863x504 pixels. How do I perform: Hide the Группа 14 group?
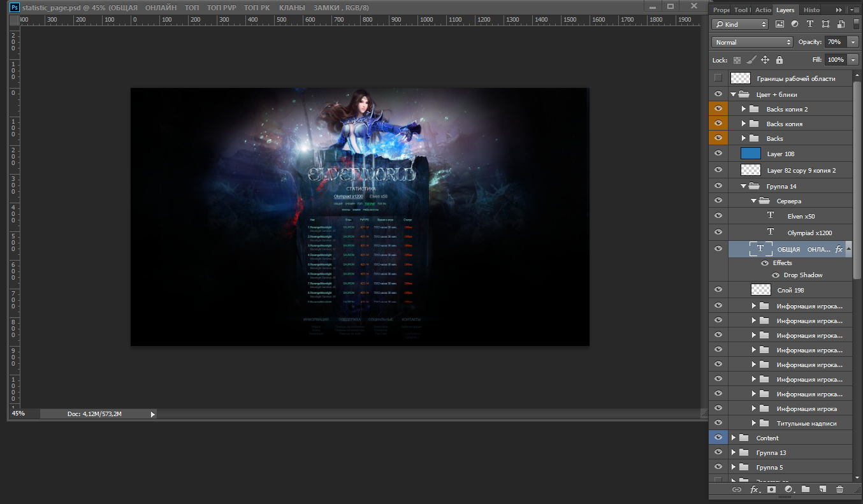pyautogui.click(x=718, y=186)
